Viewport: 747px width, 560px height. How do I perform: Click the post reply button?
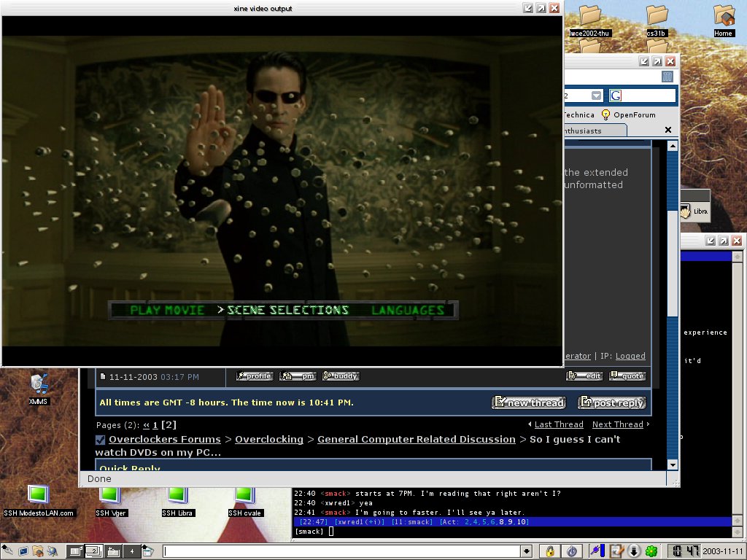pyautogui.click(x=612, y=402)
